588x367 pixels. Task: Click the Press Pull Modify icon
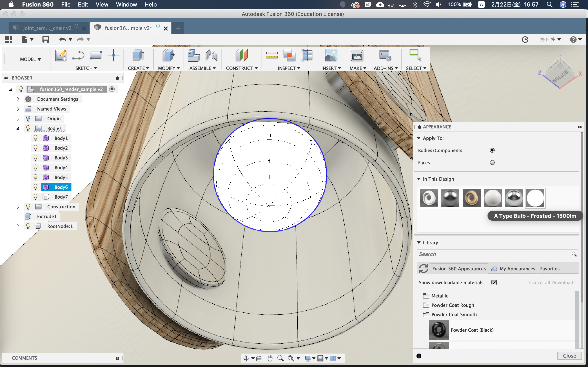click(x=168, y=55)
